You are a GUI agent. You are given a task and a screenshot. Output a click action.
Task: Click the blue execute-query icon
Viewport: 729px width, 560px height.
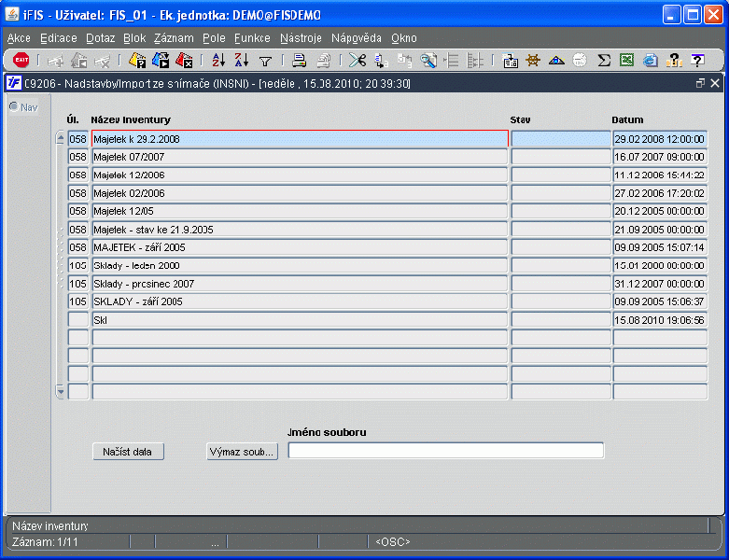pos(161,61)
